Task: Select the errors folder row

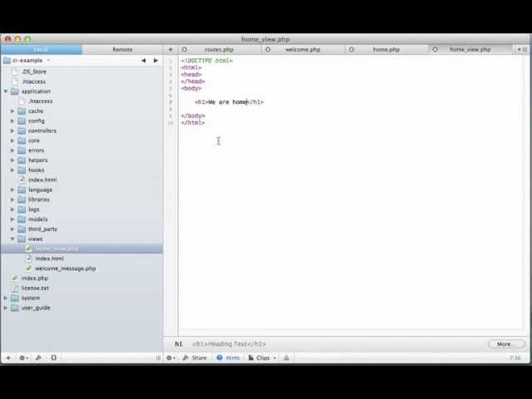Action: tap(81, 150)
